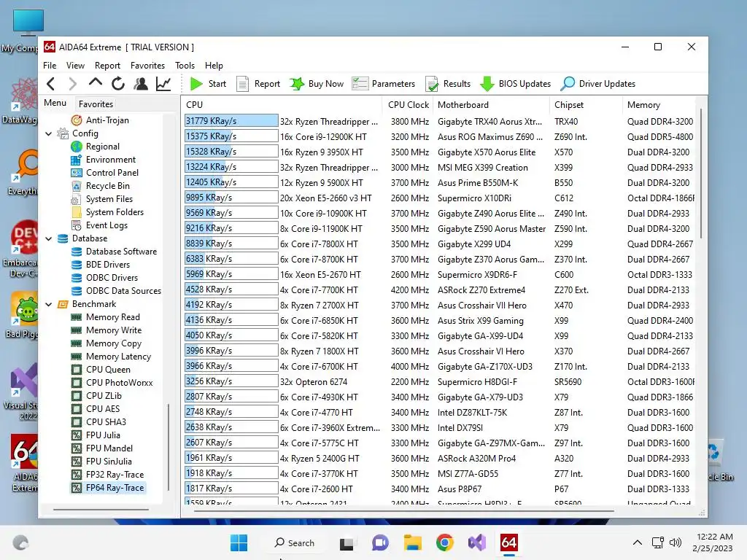Open the Tools menu

click(185, 65)
